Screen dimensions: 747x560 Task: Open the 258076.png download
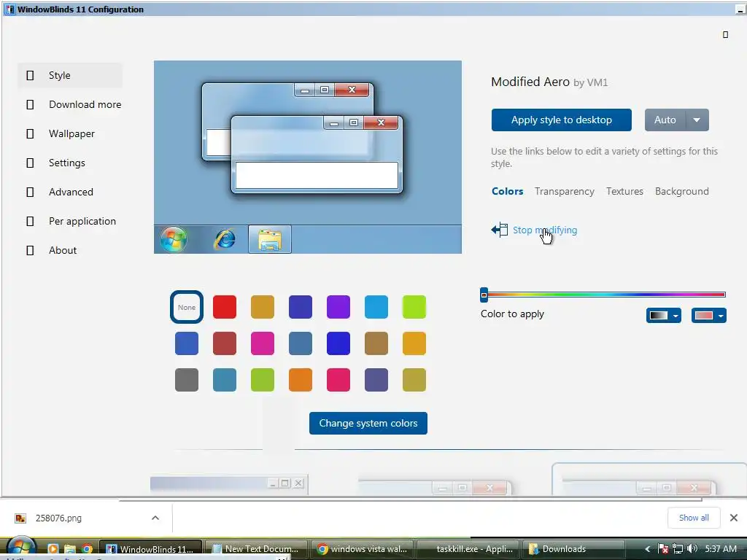(58, 518)
